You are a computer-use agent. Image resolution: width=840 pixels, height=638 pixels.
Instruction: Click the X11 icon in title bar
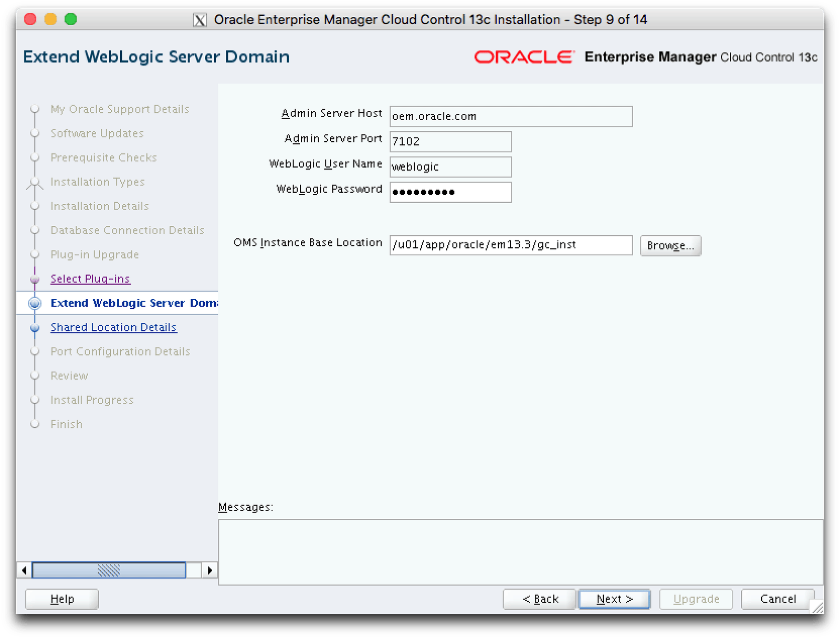click(x=199, y=20)
